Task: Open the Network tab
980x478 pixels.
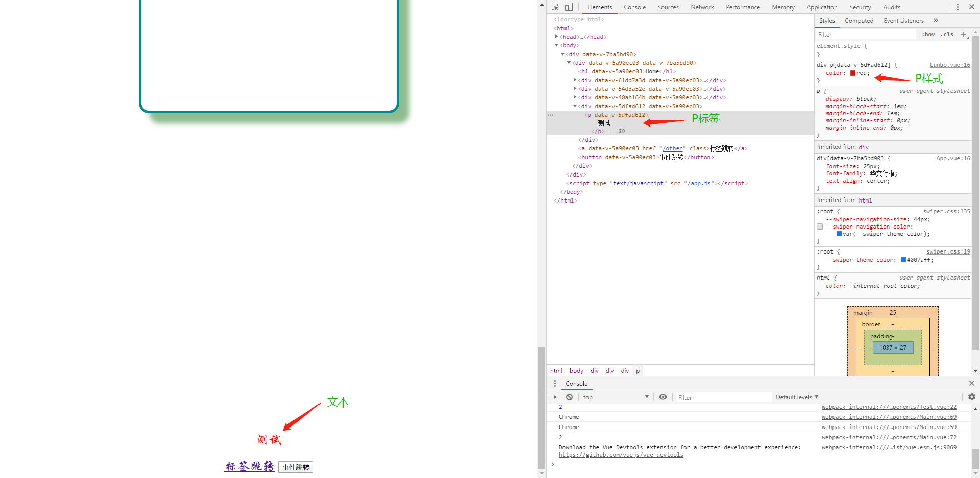Action: pos(702,7)
